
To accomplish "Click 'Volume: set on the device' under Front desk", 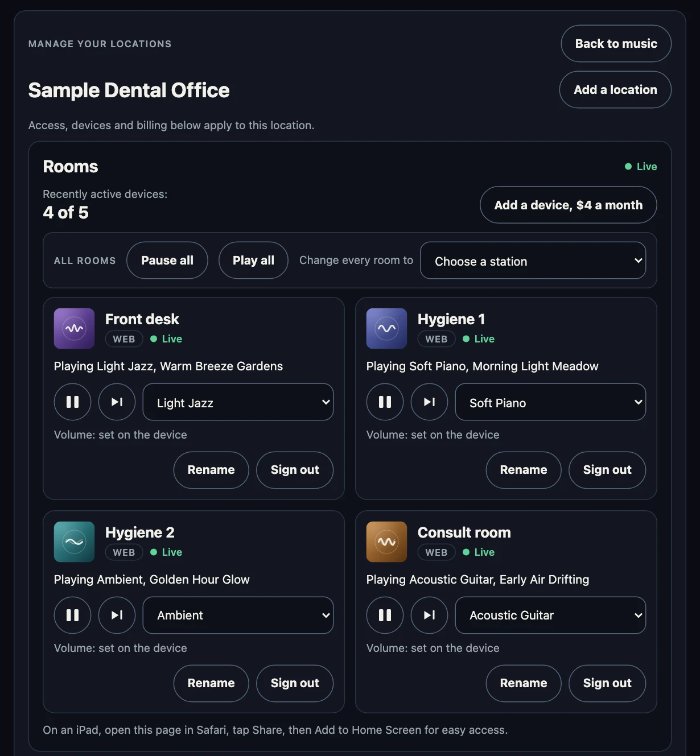I will tap(121, 435).
